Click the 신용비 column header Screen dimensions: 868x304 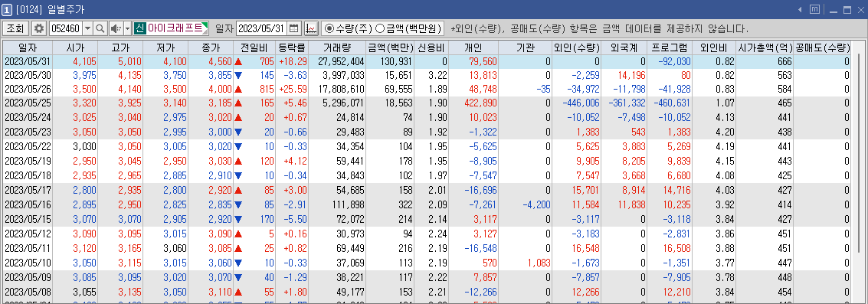click(432, 47)
